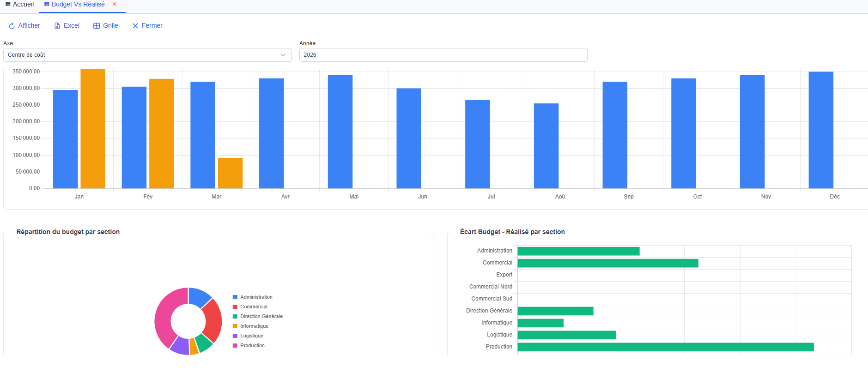
Task: Toggle Informatique legend entry
Action: [254, 326]
